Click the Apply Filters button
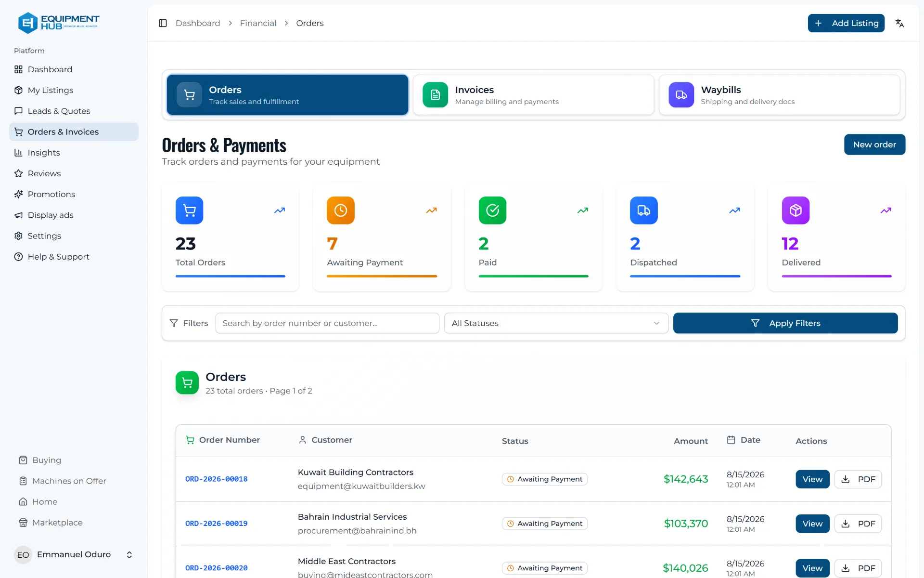 pos(785,323)
